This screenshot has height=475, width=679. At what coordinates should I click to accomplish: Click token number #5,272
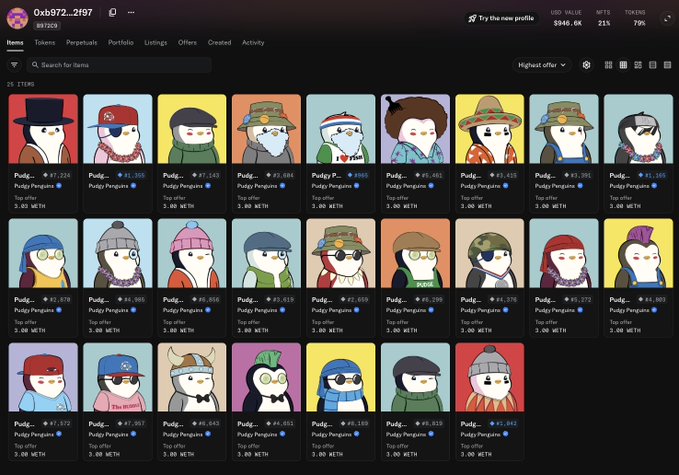(x=583, y=300)
